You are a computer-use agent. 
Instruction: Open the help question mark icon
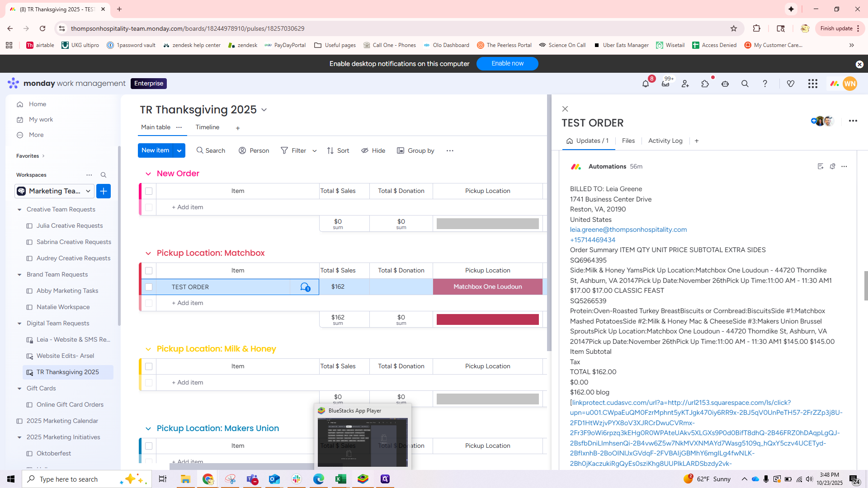pyautogui.click(x=765, y=84)
